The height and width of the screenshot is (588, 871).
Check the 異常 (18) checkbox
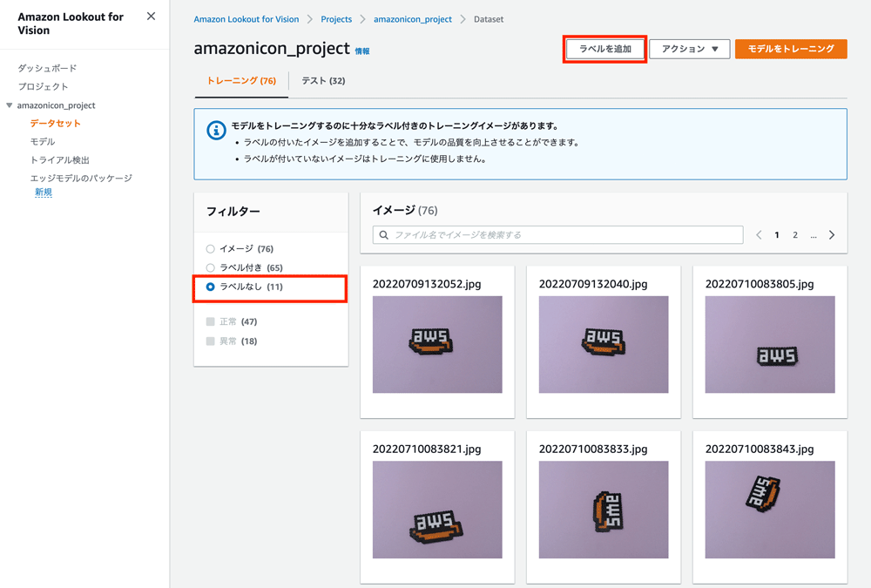tap(210, 341)
